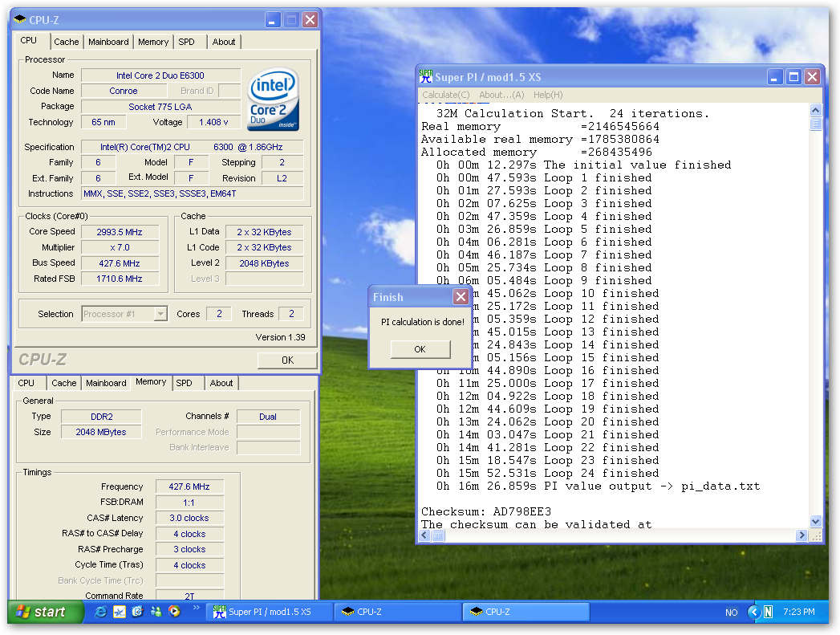Click the memory Size value '2048 MBytes'
The width and height of the screenshot is (840, 635).
coord(101,432)
